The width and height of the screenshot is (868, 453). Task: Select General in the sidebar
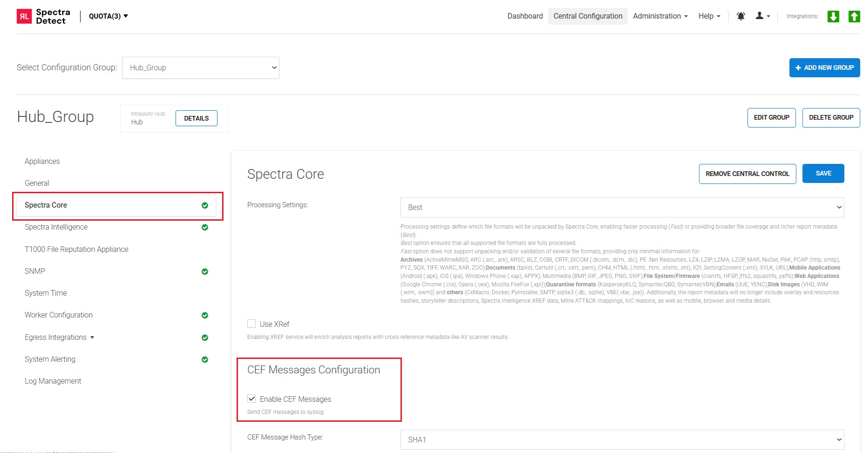(37, 183)
